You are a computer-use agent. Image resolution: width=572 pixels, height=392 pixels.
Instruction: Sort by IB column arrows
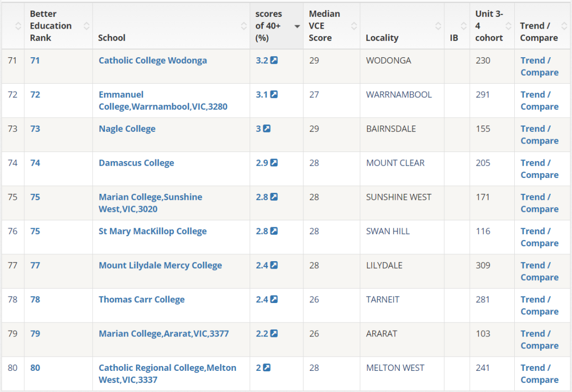(x=463, y=26)
